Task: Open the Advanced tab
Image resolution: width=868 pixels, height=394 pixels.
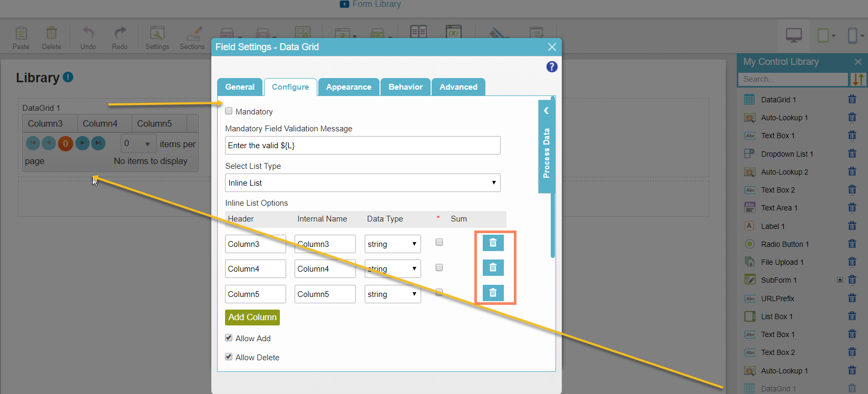Action: point(458,87)
